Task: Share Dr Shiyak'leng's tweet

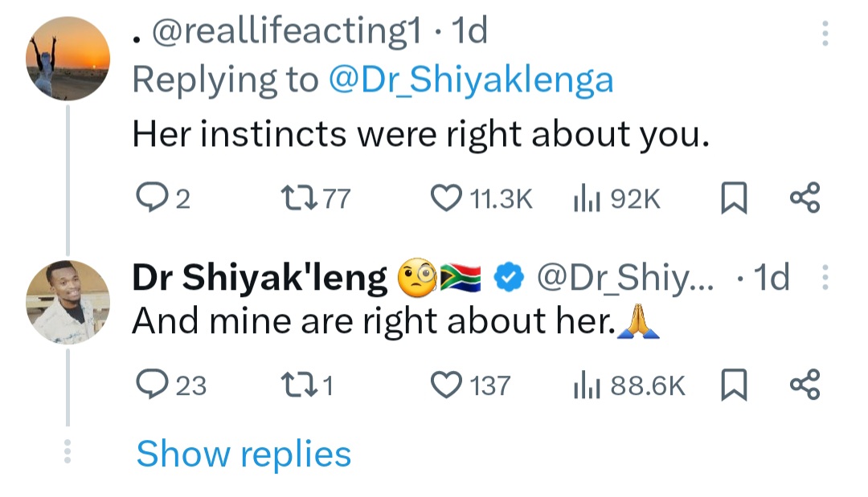Action: coord(805,385)
